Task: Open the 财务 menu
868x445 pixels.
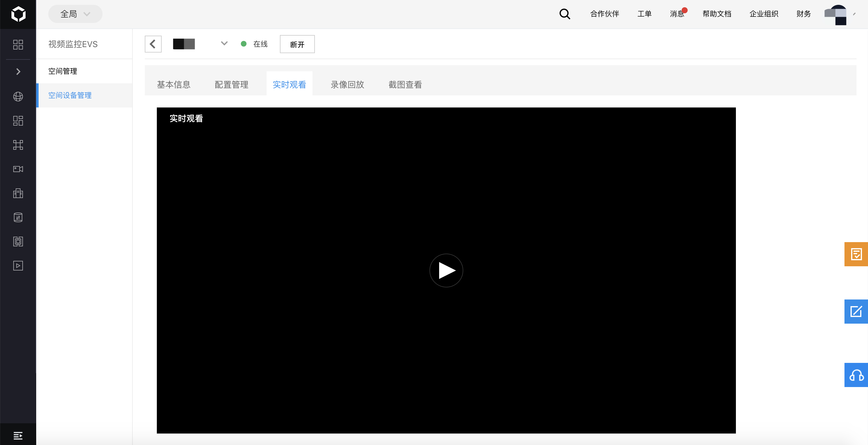Action: click(803, 14)
